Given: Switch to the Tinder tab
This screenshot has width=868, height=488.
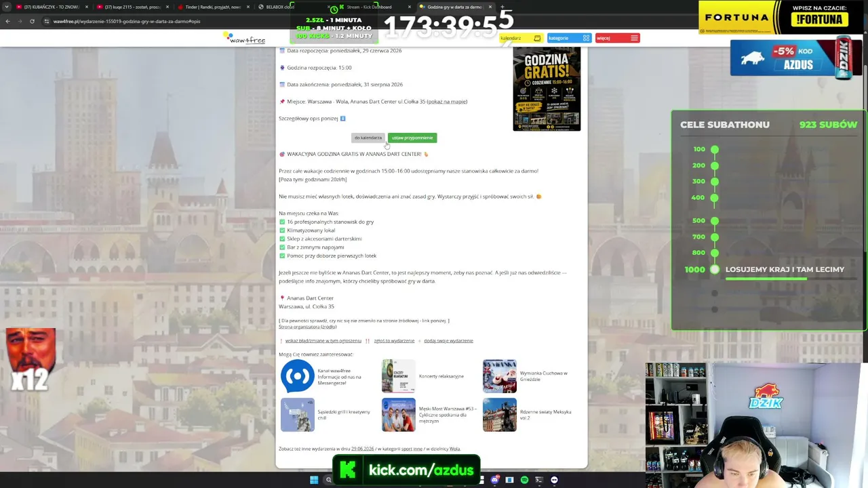Looking at the screenshot, I should tap(213, 7).
